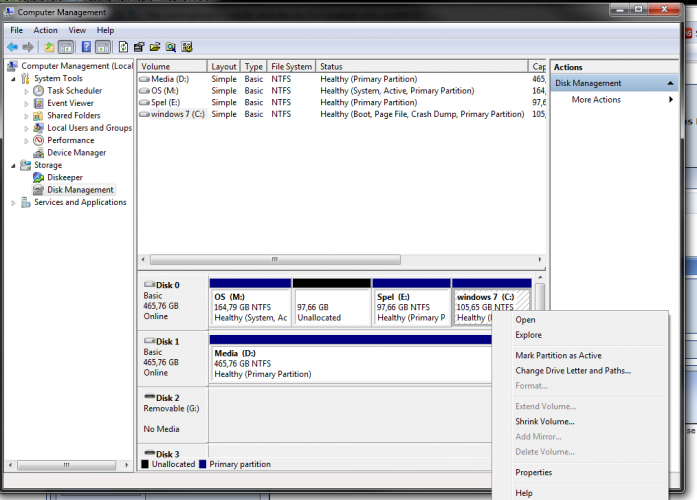Click the Status column header
Viewport: 697px width, 500px height.
point(330,66)
